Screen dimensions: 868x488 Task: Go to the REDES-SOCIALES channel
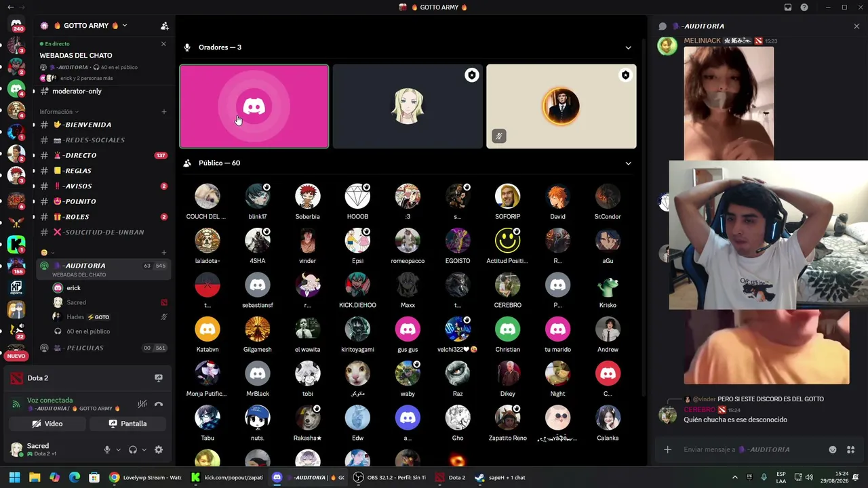[103, 140]
